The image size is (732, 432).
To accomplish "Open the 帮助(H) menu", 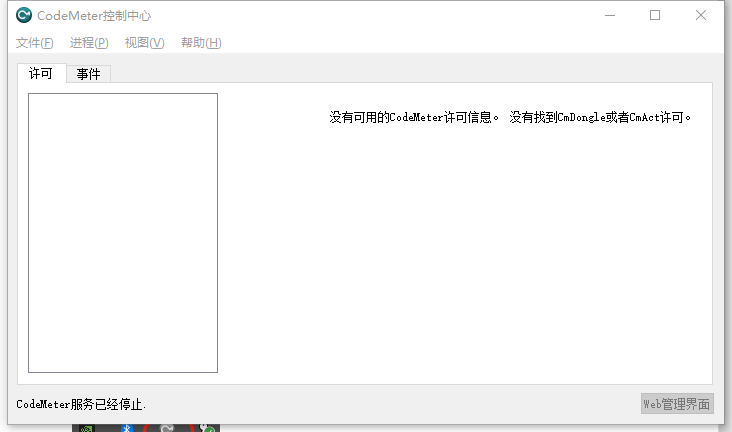I will (x=201, y=43).
